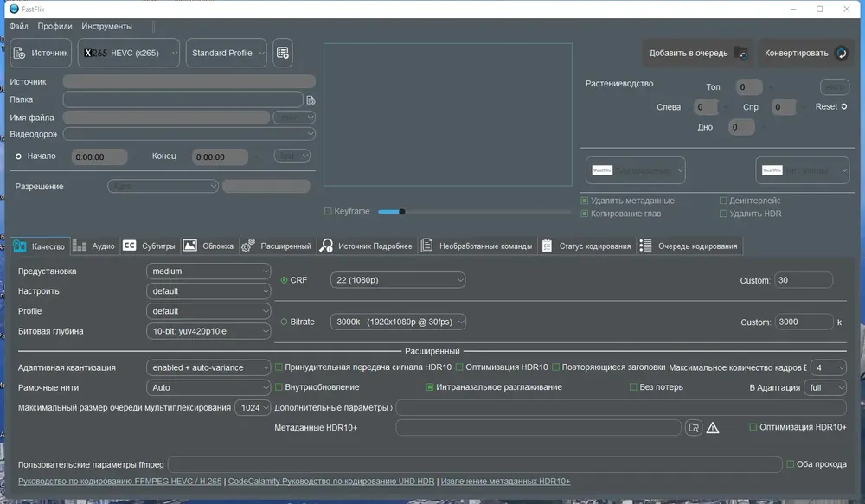The image size is (865, 504).
Task: Toggle Интраназальное разглаживание checkbox
Action: tap(430, 387)
